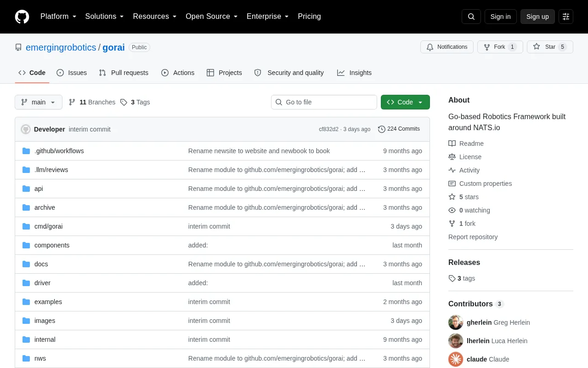Open the 11 Branches link
The image size is (588, 368).
click(x=92, y=102)
